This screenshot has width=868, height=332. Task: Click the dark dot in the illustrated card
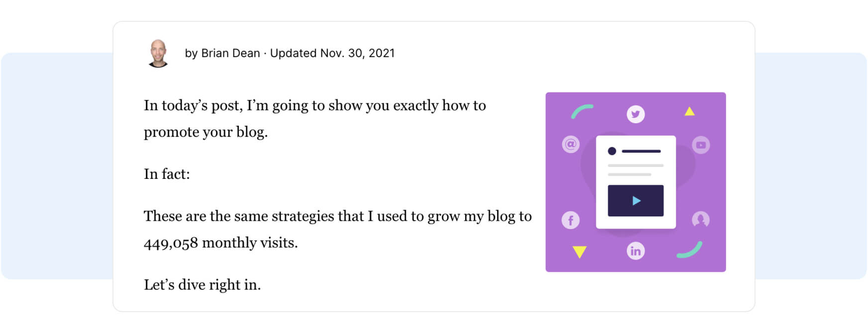[612, 151]
